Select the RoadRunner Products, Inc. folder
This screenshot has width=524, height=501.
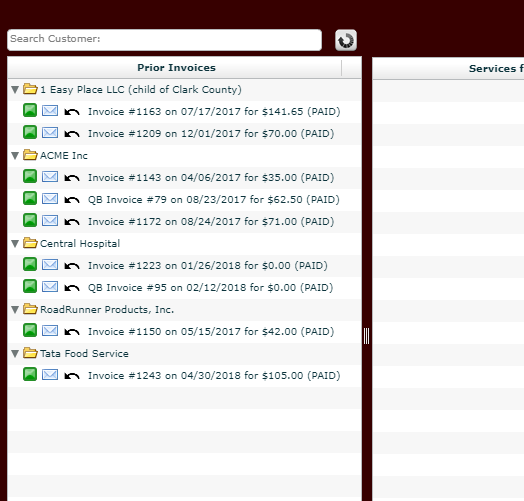pos(30,309)
